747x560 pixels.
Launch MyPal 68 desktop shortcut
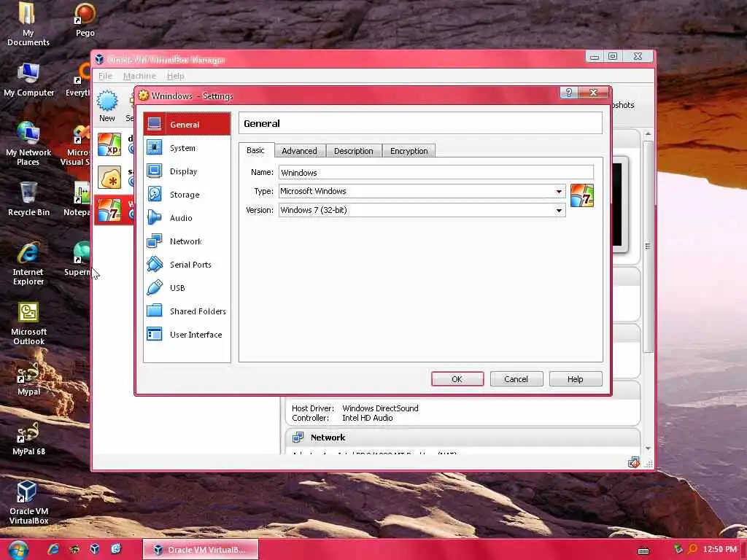(x=28, y=438)
